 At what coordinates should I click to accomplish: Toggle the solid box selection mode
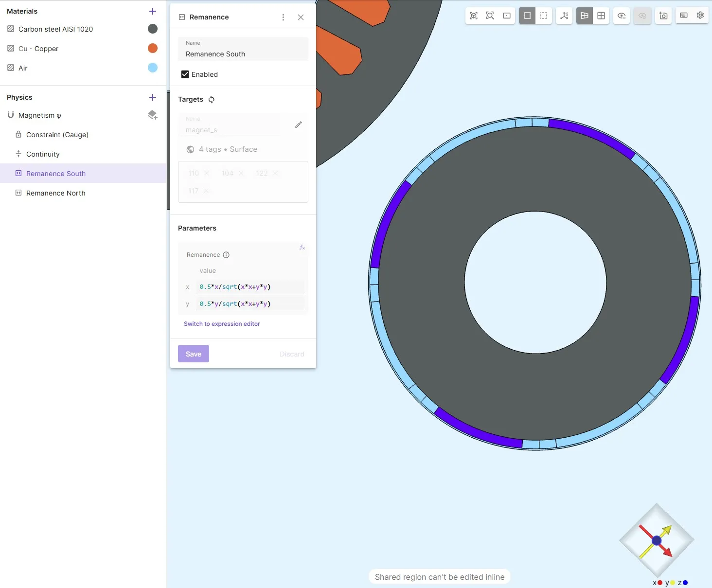(x=527, y=16)
